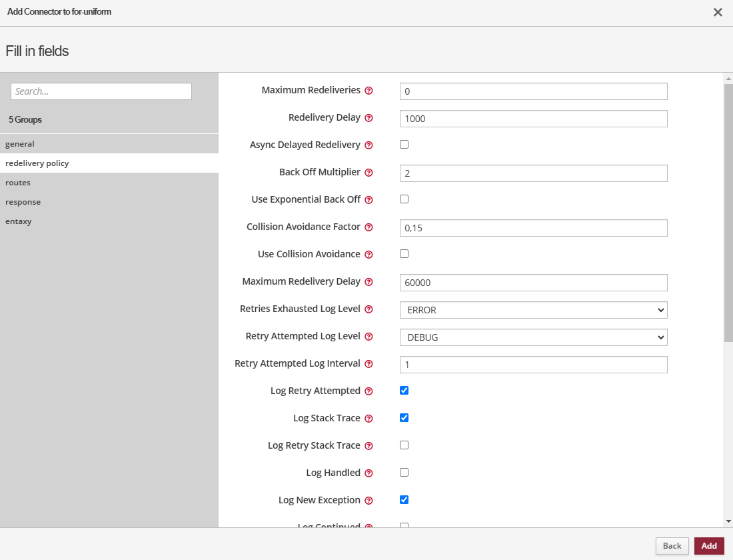Show help for Collision Avoidance Factor

click(368, 227)
